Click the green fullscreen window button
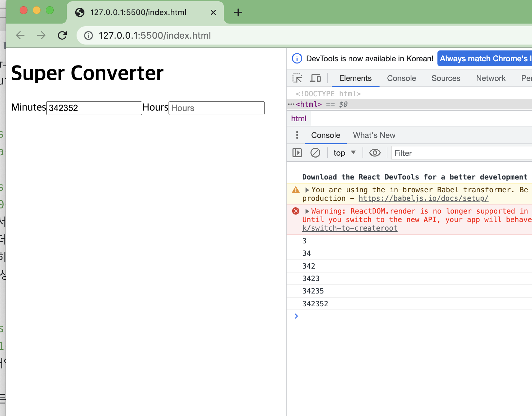The height and width of the screenshot is (416, 532). pos(50,10)
